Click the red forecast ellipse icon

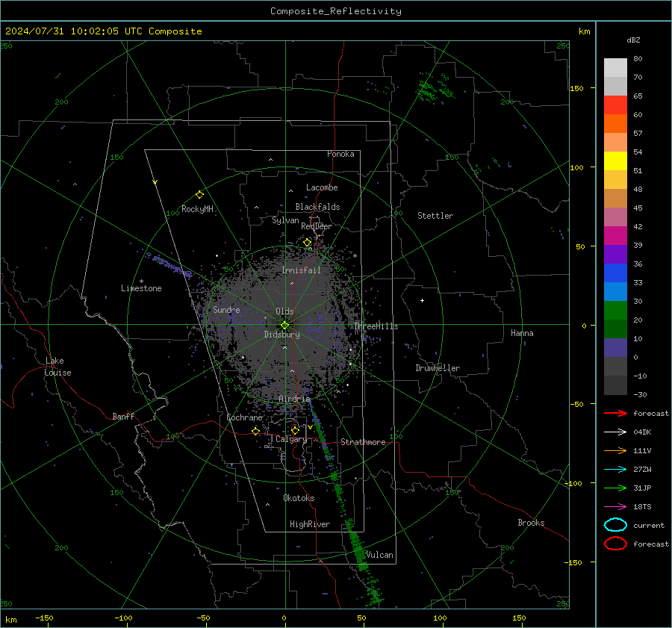[615, 544]
